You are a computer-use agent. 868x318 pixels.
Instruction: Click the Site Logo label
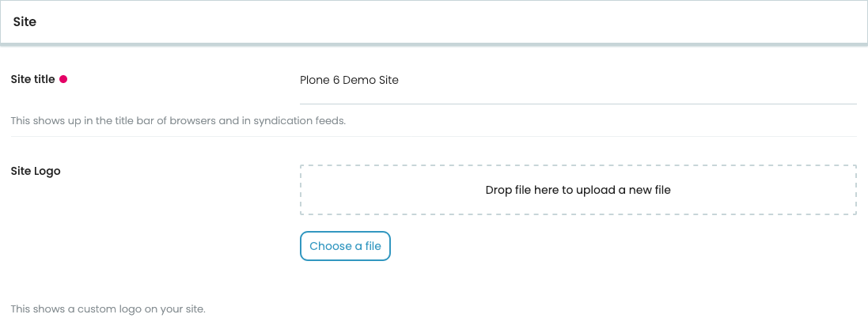[35, 171]
